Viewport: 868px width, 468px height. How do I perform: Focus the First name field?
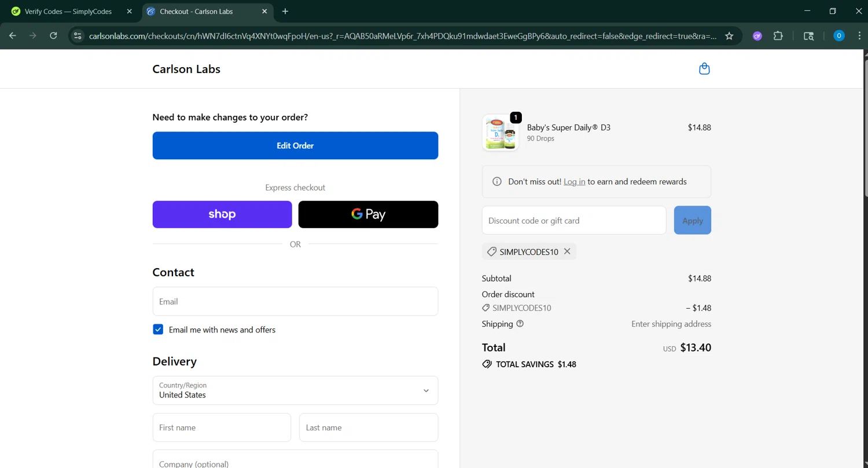pos(222,427)
